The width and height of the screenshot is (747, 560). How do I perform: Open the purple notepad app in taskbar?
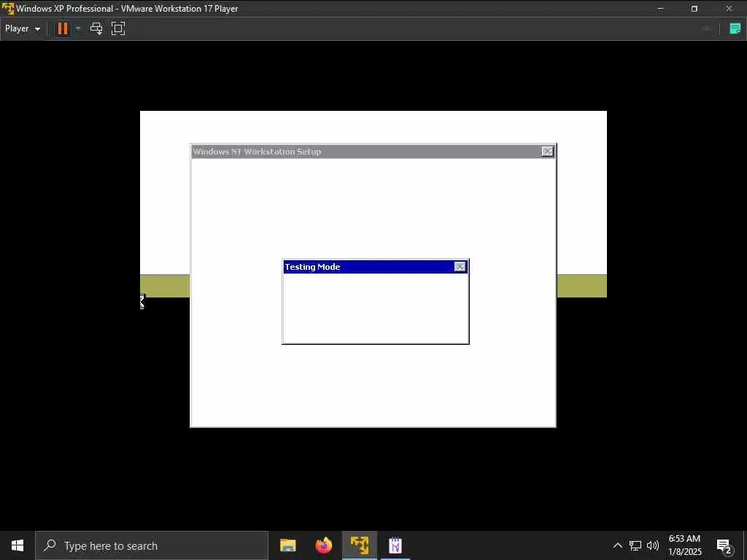click(395, 545)
